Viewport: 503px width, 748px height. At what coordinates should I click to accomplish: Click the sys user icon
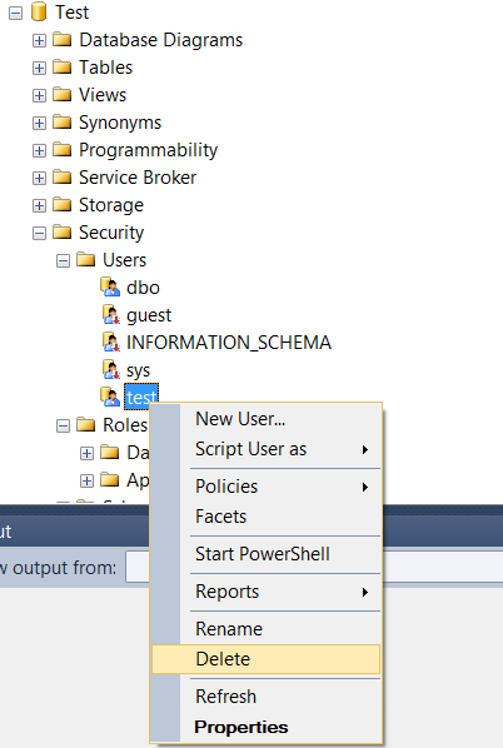[x=111, y=369]
